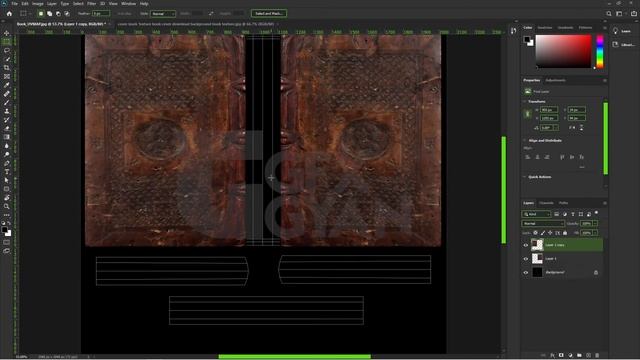Click the Home icon in options bar

tap(9, 13)
